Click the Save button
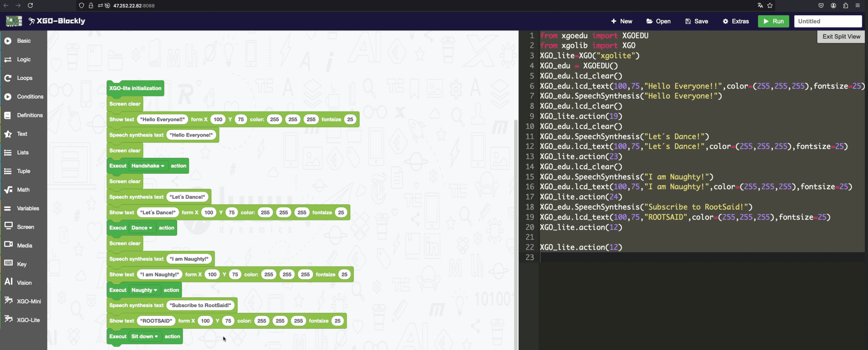 coord(696,21)
